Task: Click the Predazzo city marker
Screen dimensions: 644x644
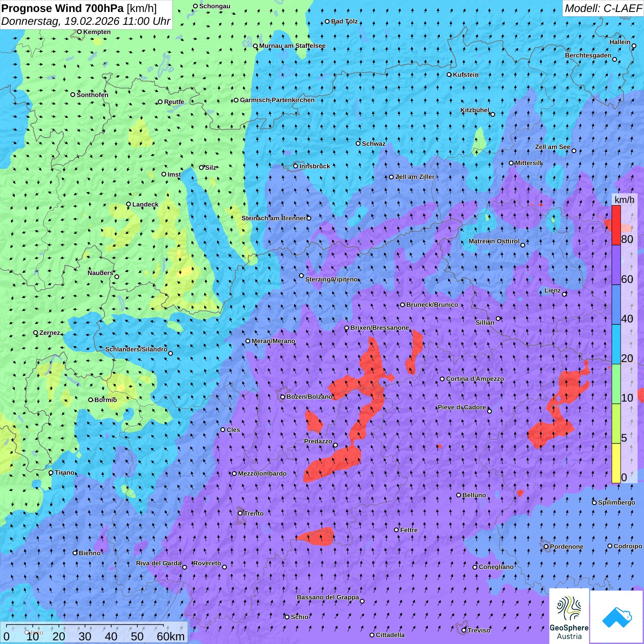Action: click(x=335, y=445)
